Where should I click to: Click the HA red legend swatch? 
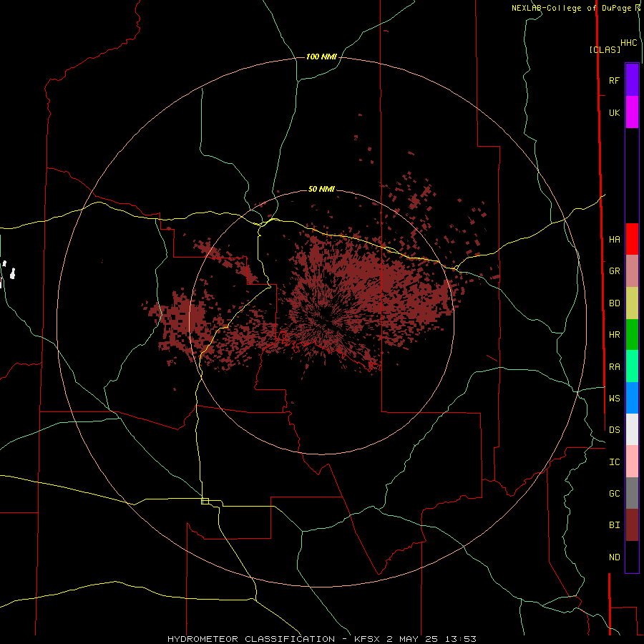[x=632, y=239]
